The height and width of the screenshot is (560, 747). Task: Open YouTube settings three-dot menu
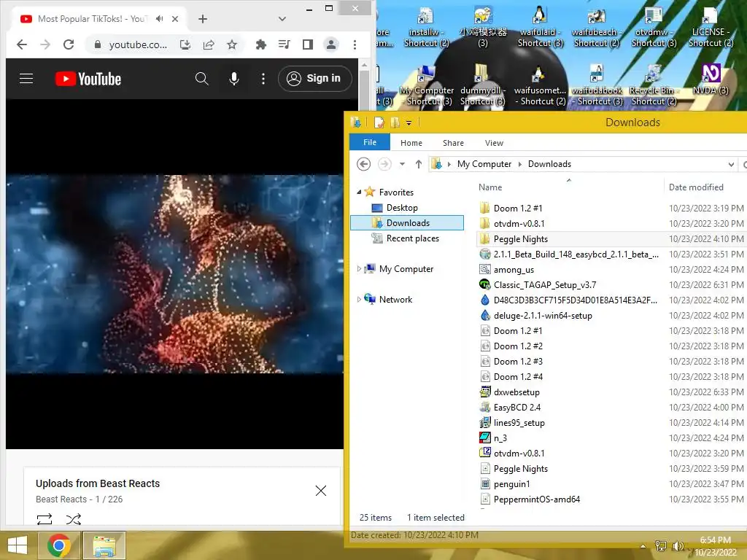tap(263, 79)
